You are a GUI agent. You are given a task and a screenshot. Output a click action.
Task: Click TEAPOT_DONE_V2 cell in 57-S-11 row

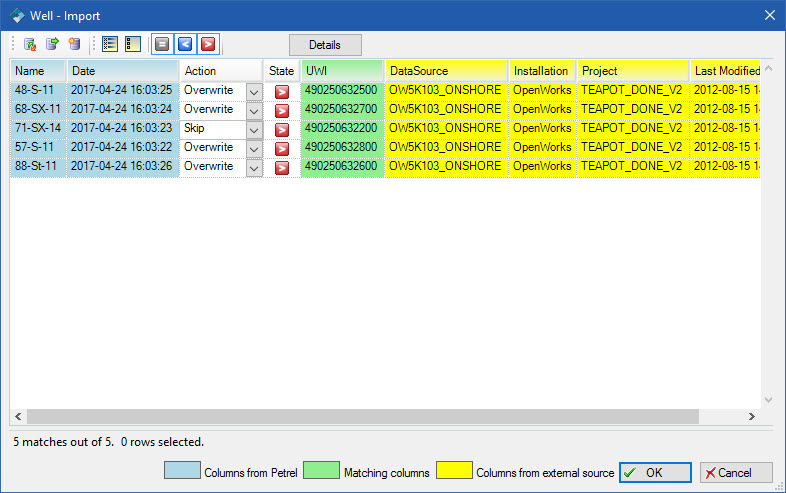pyautogui.click(x=632, y=147)
